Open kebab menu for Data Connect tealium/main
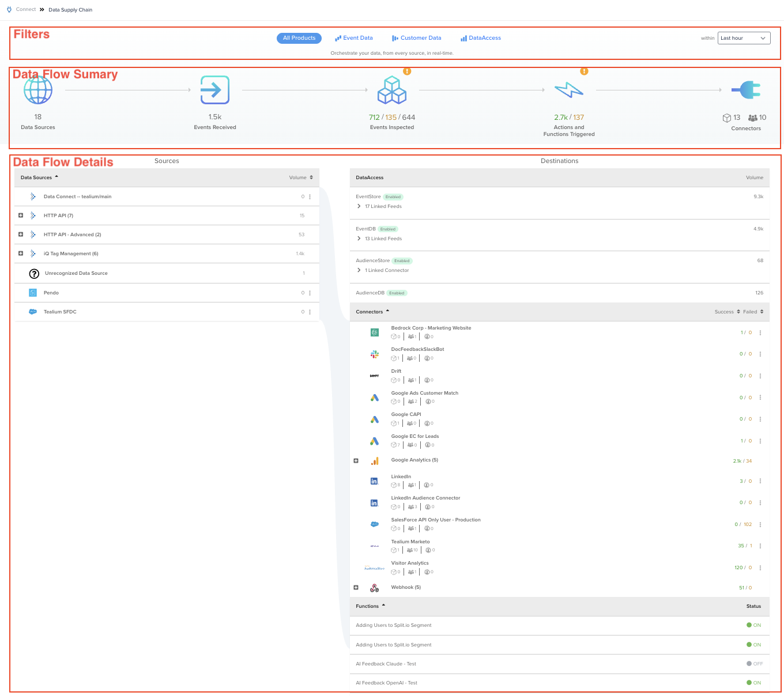784x696 pixels. (x=310, y=196)
